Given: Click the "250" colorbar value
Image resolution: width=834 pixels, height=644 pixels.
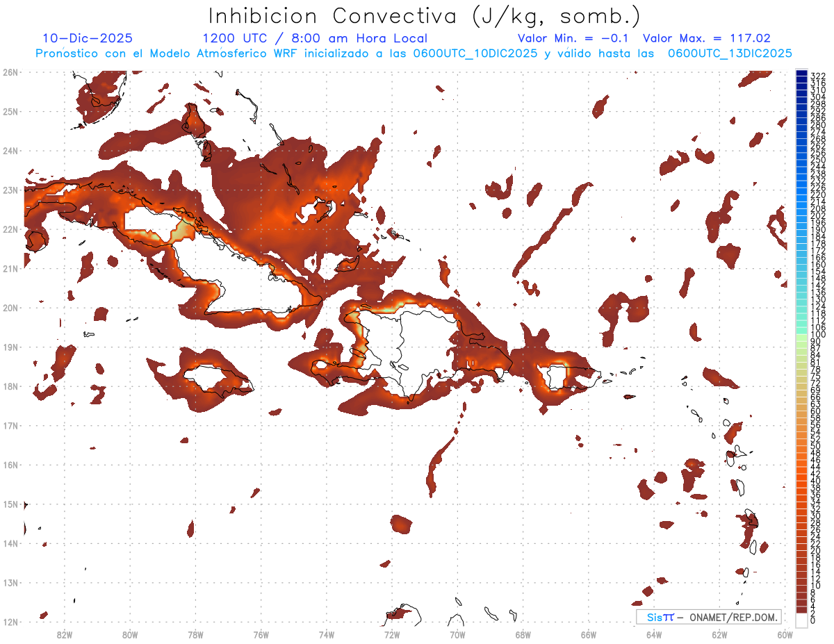Looking at the screenshot, I should tap(818, 160).
